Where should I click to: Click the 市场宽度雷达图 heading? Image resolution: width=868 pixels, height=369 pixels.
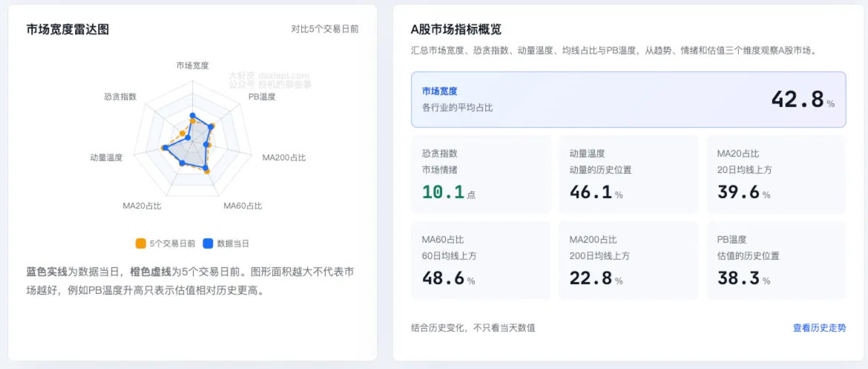[68, 30]
